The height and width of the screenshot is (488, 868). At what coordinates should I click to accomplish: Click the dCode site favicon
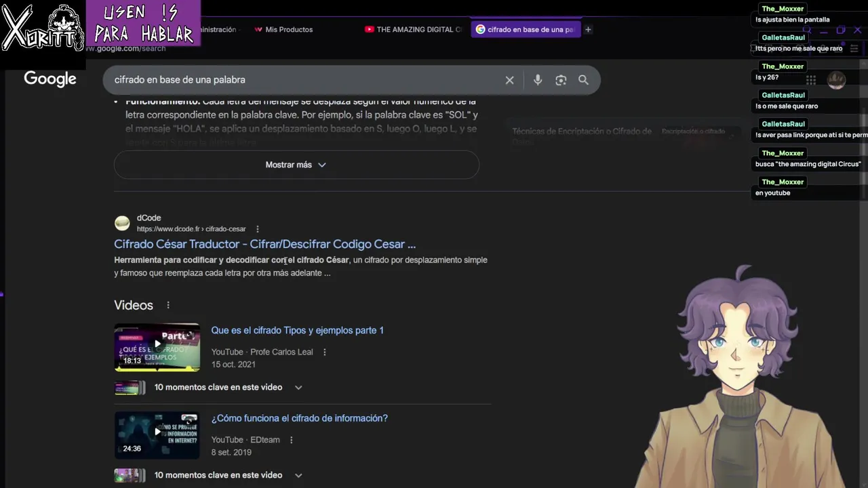122,223
